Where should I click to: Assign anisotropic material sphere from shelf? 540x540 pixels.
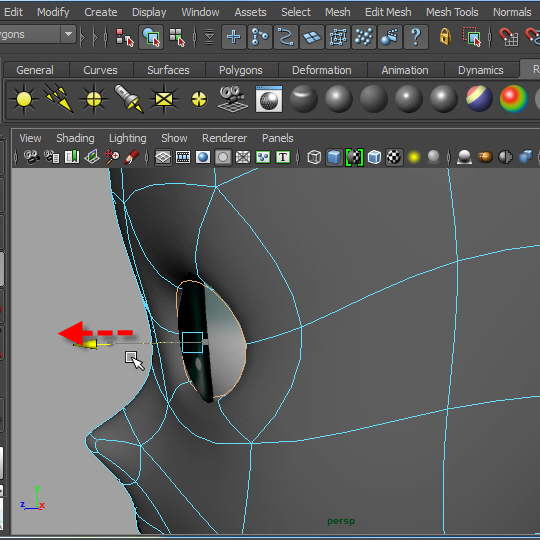pyautogui.click(x=303, y=99)
